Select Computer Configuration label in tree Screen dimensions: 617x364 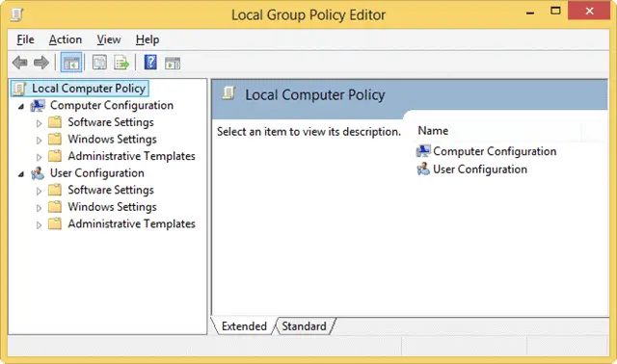tap(112, 105)
